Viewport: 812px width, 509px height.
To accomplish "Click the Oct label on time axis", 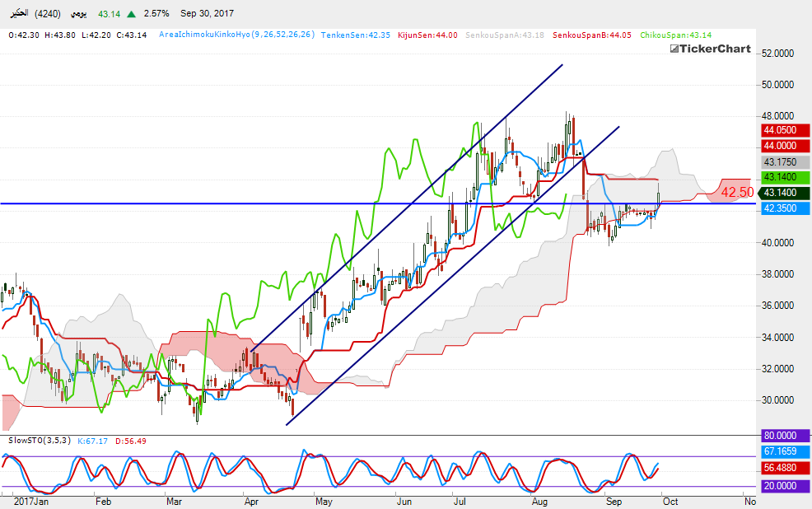I will (x=670, y=500).
